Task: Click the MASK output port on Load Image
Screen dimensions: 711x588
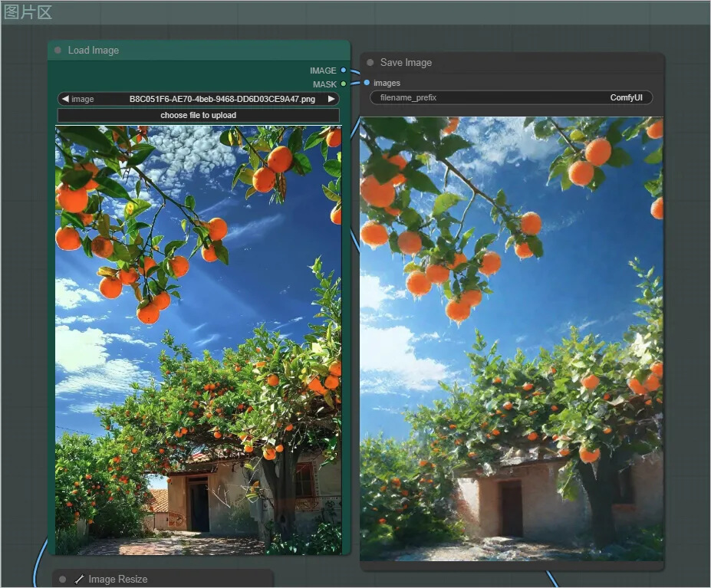Action: tap(344, 84)
